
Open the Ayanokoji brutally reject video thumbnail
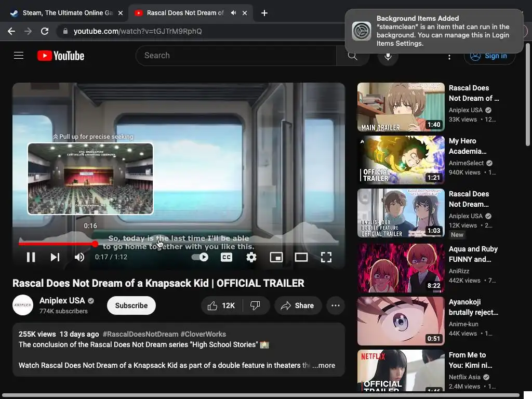[401, 321]
